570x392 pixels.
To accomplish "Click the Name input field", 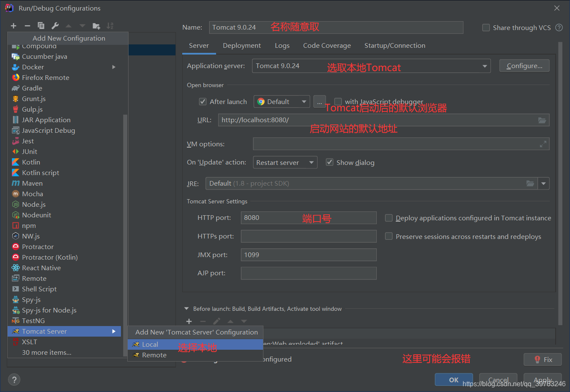I will (x=336, y=27).
